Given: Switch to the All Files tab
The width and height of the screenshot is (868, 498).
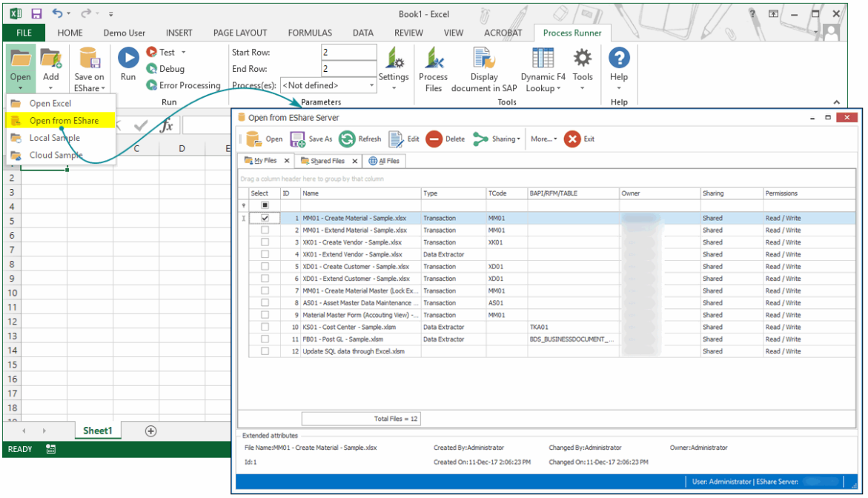Looking at the screenshot, I should point(384,161).
